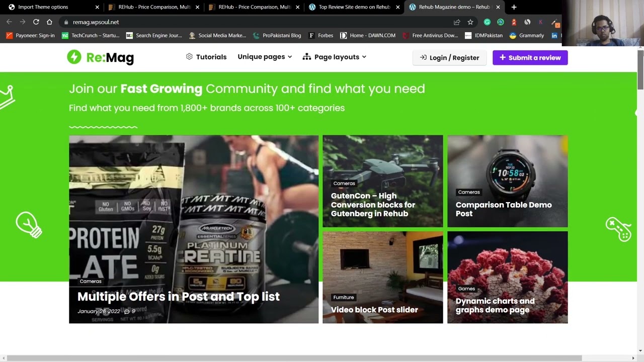
Task: Click the Cameras tag on Multiple Offers post
Action: [91, 282]
